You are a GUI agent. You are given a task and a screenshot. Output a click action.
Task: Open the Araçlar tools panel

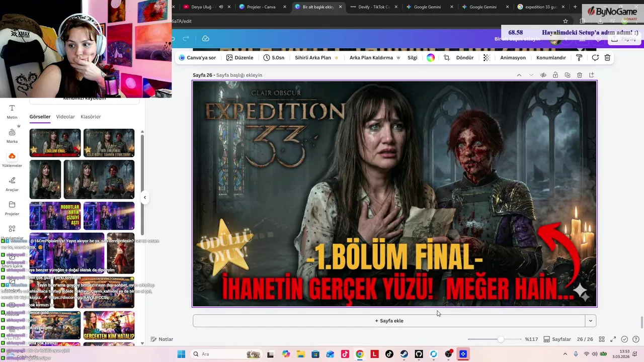pyautogui.click(x=12, y=184)
